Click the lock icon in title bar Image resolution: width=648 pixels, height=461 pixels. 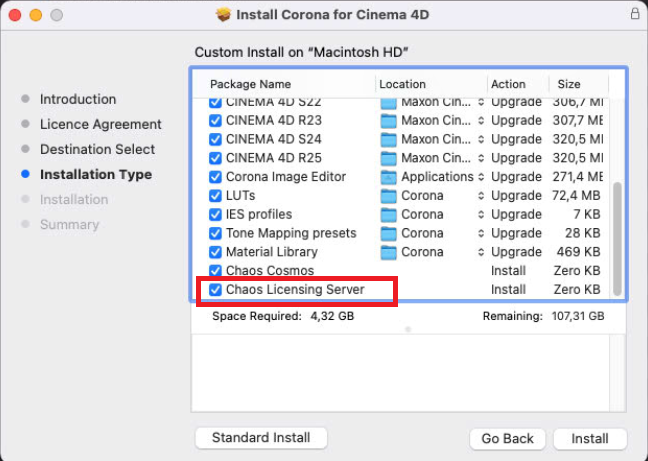[635, 15]
